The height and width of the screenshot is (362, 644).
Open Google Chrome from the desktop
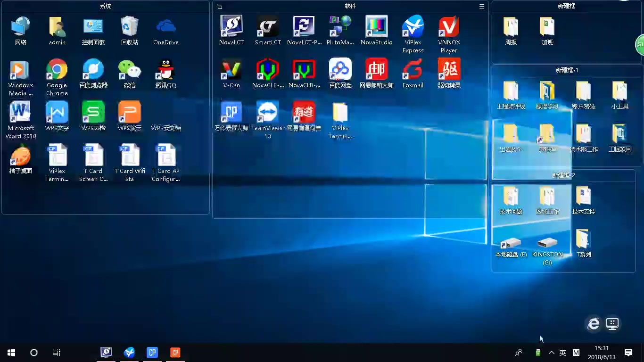pyautogui.click(x=57, y=77)
